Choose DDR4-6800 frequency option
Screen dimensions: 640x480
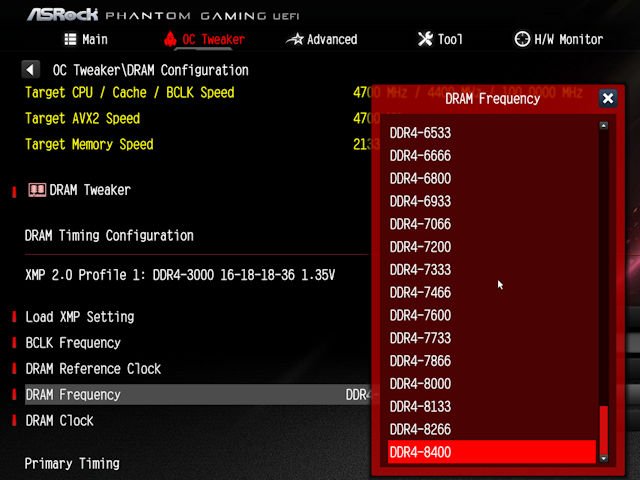[x=492, y=178]
